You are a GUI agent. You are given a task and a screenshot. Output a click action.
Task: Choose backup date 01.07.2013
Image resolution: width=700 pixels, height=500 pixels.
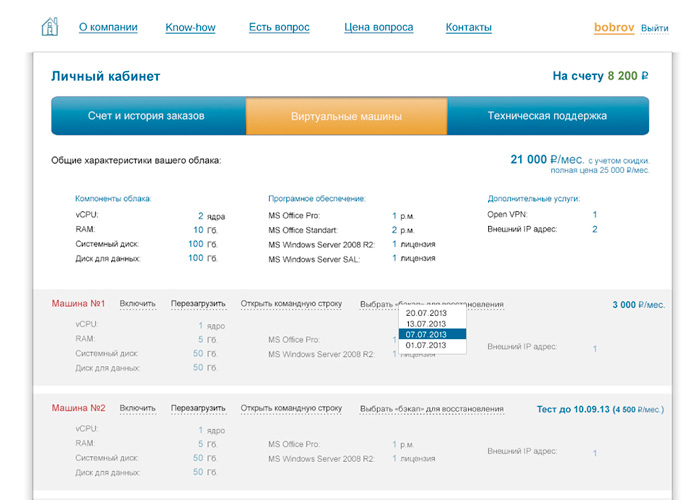[x=432, y=345]
